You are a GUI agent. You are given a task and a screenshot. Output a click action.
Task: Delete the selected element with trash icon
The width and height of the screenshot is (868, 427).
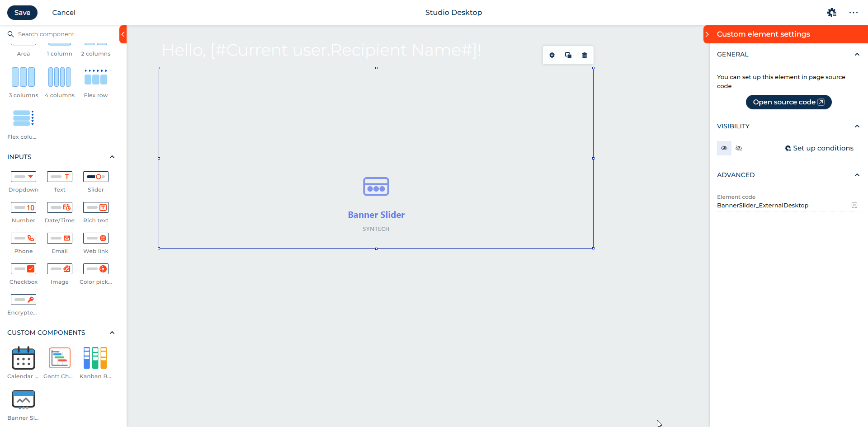[x=584, y=55]
